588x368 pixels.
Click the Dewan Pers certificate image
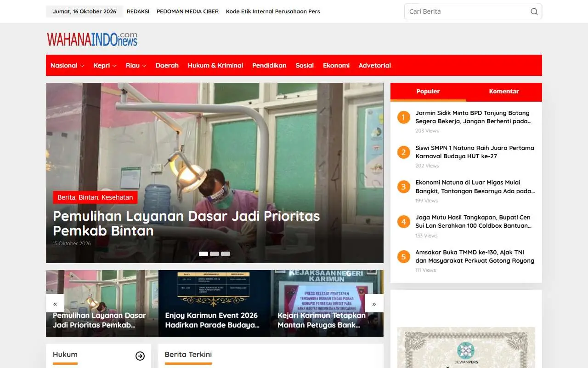(x=466, y=348)
